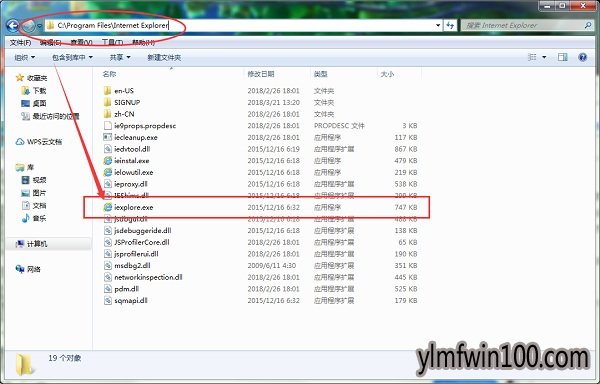
Task: Open the 编辑(E) menu
Action: pos(51,42)
